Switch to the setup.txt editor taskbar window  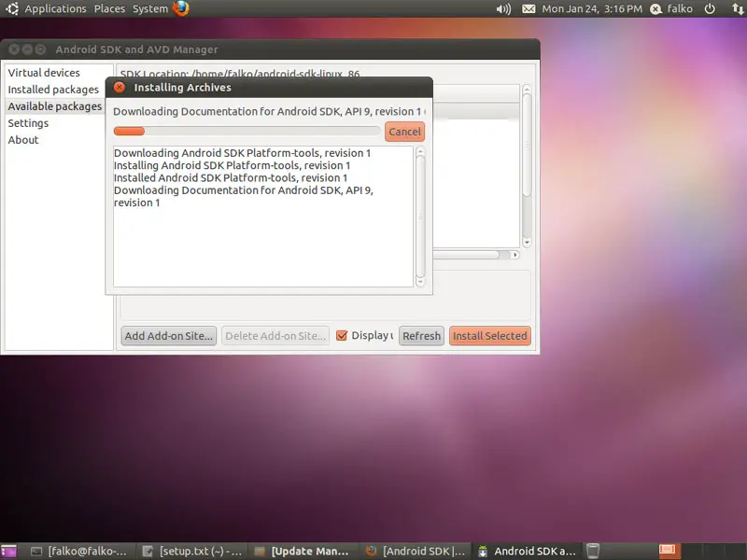[192, 551]
